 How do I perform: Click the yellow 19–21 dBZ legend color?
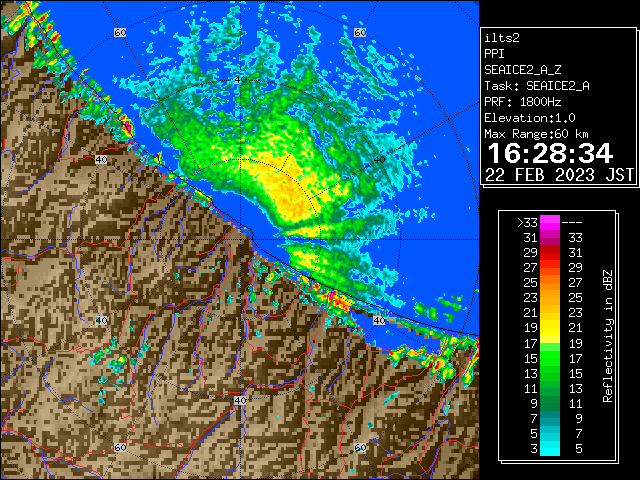(x=550, y=328)
